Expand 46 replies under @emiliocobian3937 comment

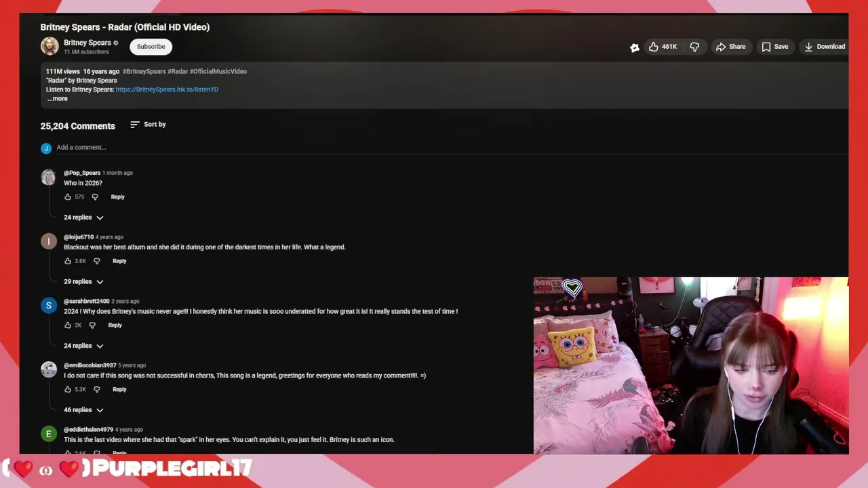[83, 410]
